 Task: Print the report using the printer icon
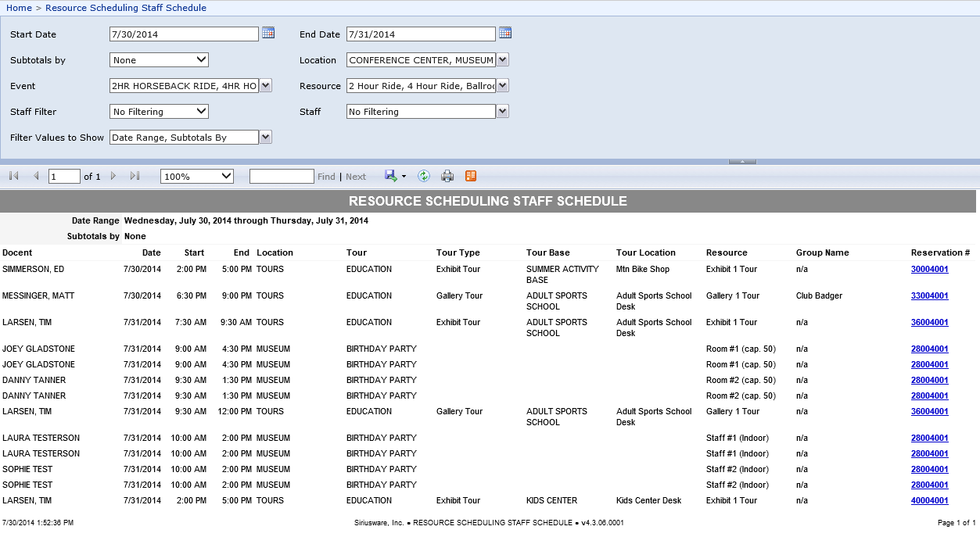(447, 176)
